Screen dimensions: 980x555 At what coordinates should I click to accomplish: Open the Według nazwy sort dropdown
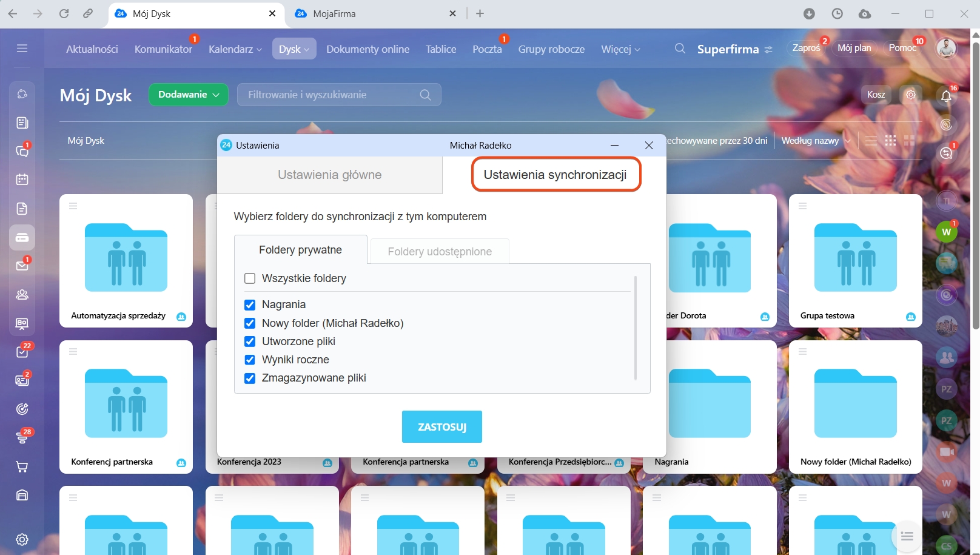click(816, 141)
